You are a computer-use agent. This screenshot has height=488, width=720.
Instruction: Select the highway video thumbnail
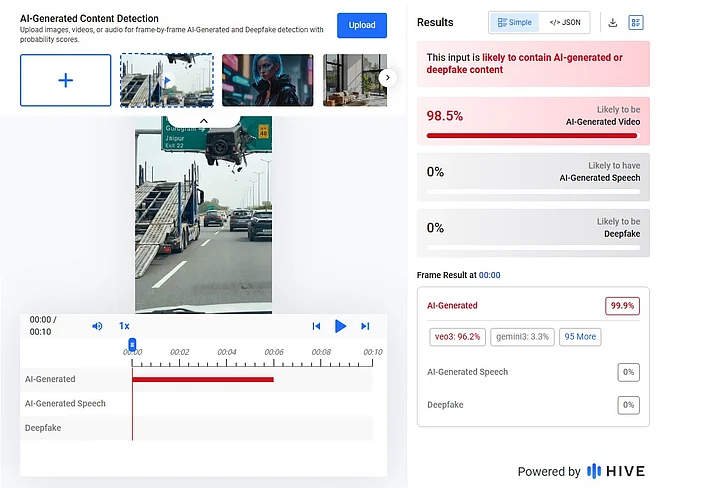click(x=166, y=80)
